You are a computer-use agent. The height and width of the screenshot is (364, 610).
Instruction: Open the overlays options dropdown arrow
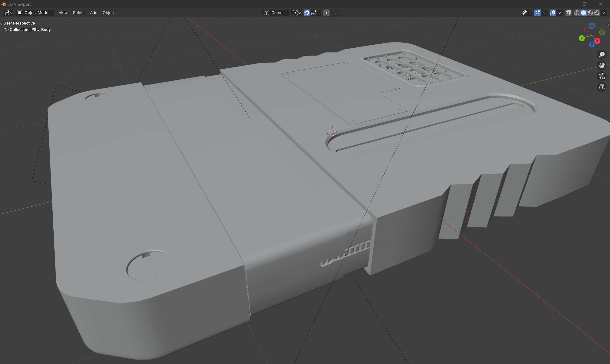point(559,13)
